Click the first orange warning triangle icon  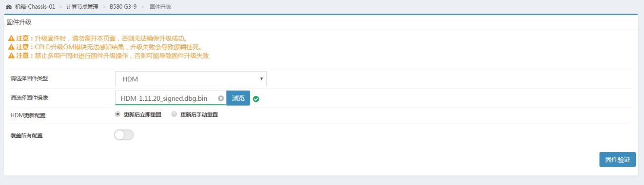pyautogui.click(x=11, y=38)
